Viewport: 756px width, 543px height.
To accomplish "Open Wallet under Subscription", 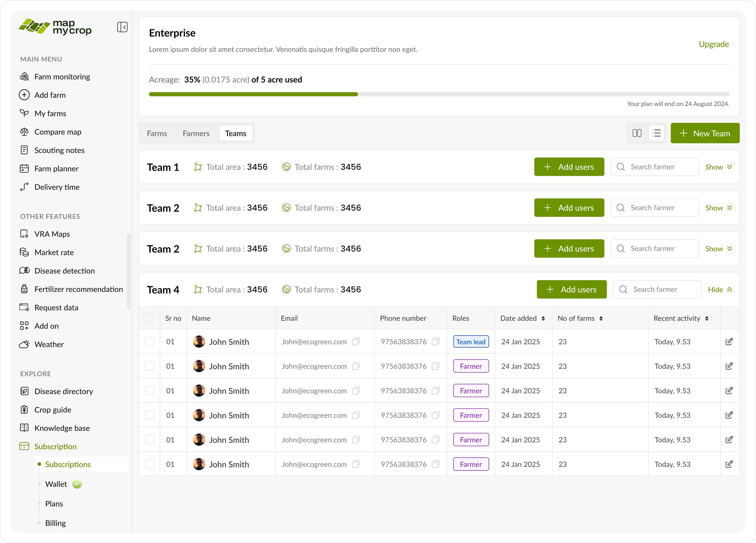I will [x=56, y=484].
